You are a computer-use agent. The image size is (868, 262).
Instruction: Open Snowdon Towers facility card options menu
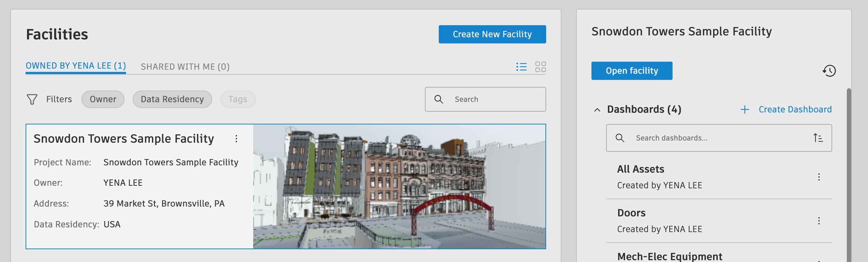(x=236, y=139)
